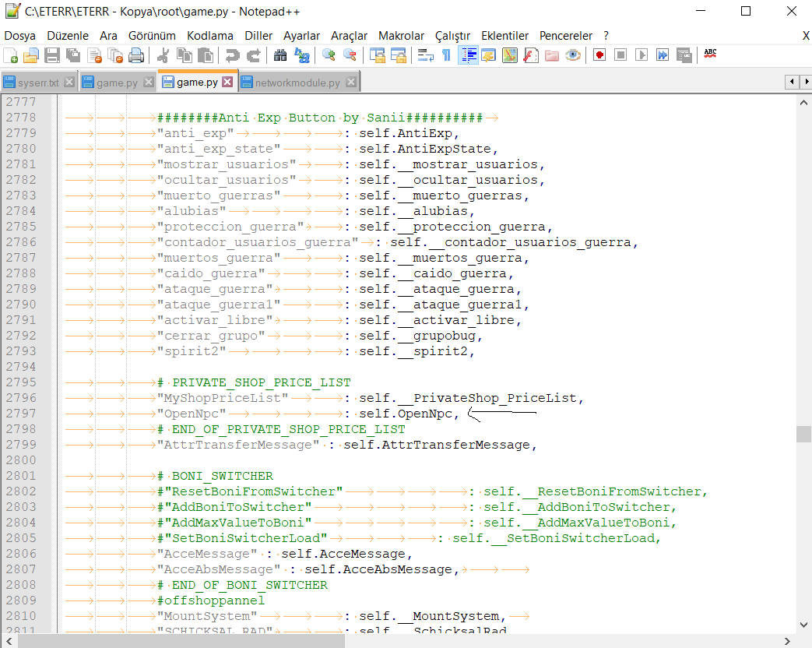Zoom out of the editor text

[x=350, y=55]
